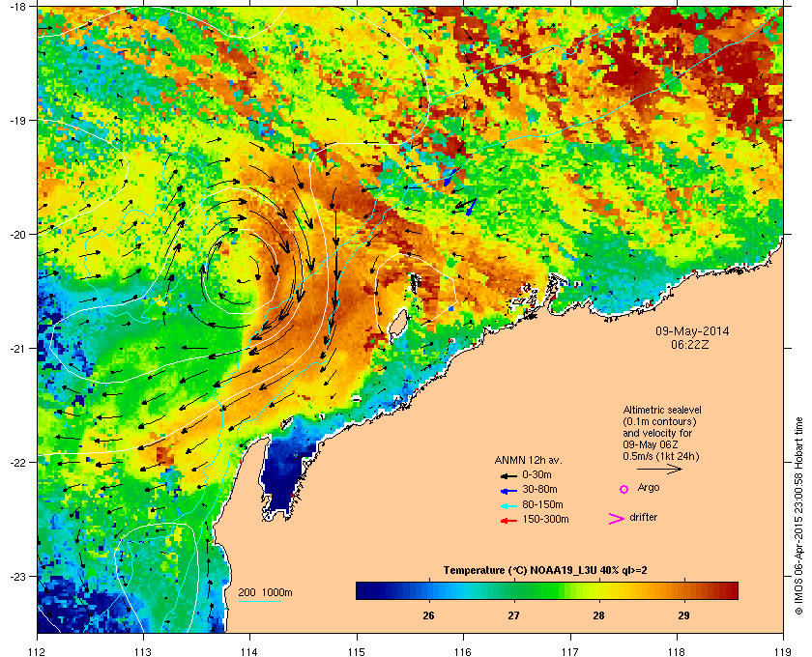
Task: Click the '30-80m' depth label
Action: coord(540,489)
